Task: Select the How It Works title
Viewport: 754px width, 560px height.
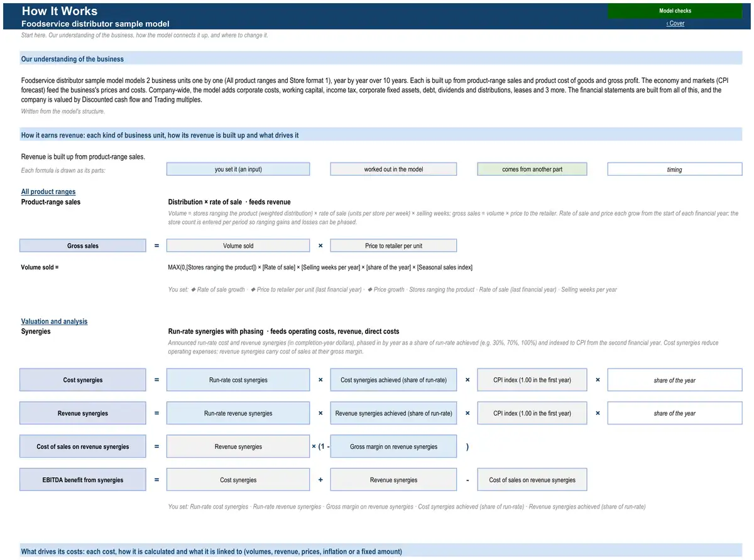Action: [60, 11]
